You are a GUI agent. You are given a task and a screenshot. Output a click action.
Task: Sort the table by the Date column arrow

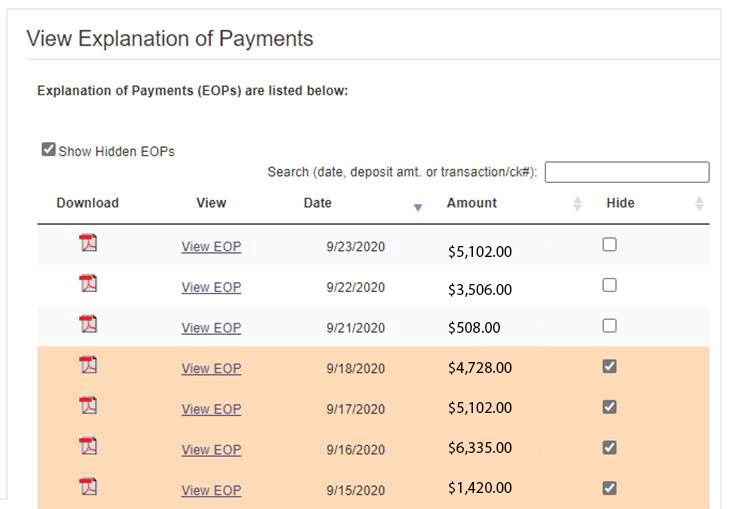tap(418, 207)
